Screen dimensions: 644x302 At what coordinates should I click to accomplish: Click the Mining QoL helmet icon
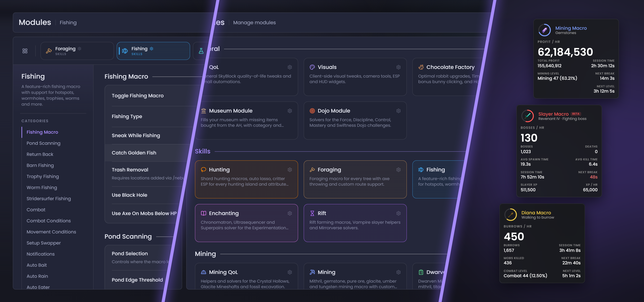coord(203,272)
